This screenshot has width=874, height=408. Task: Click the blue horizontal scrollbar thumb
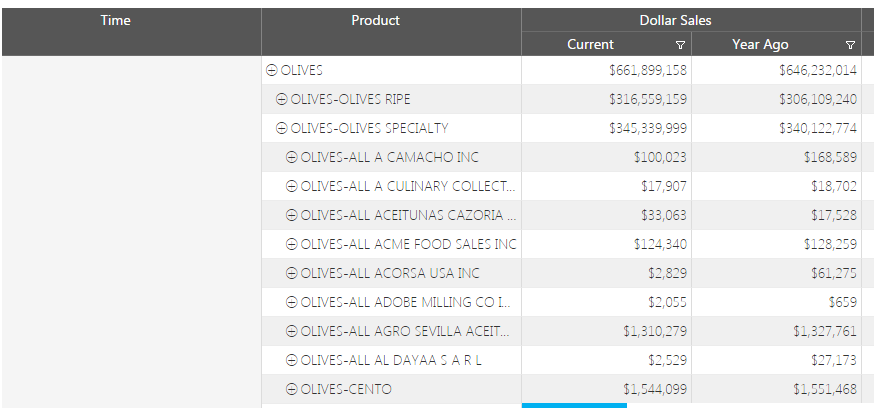point(574,405)
